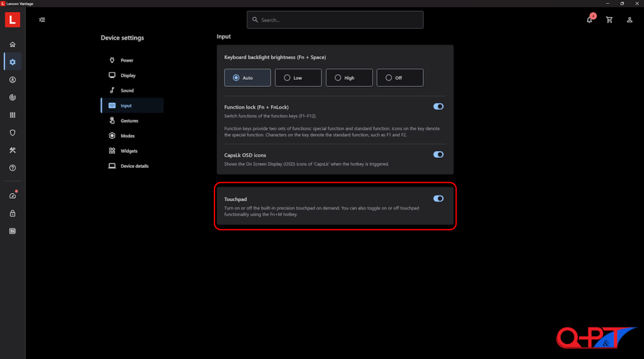Open the shopping cart icon
644x359 pixels.
(609, 20)
